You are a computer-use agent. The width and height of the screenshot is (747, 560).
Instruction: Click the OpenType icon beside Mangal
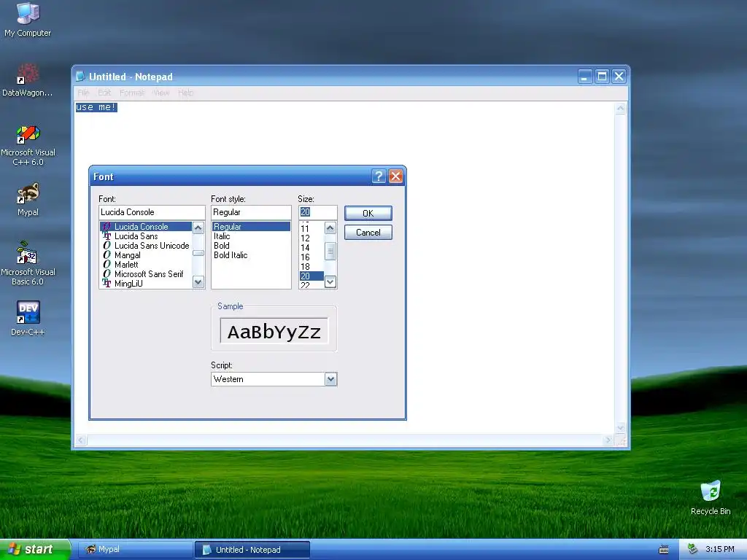coord(107,254)
